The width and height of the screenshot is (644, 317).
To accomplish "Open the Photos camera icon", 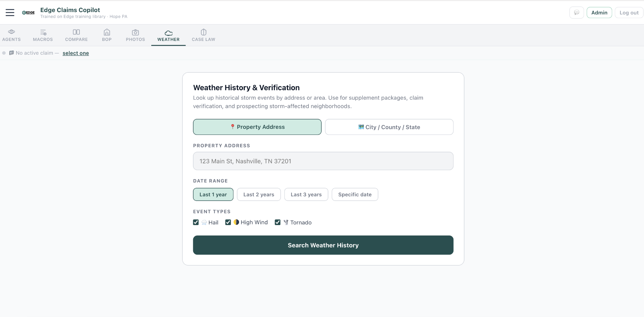I will (x=136, y=32).
